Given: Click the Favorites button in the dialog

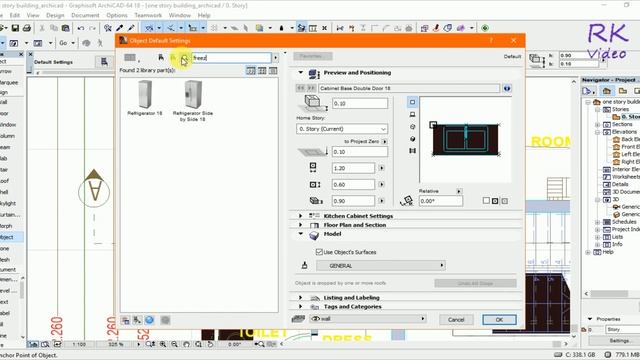Looking at the screenshot, I should [313, 56].
